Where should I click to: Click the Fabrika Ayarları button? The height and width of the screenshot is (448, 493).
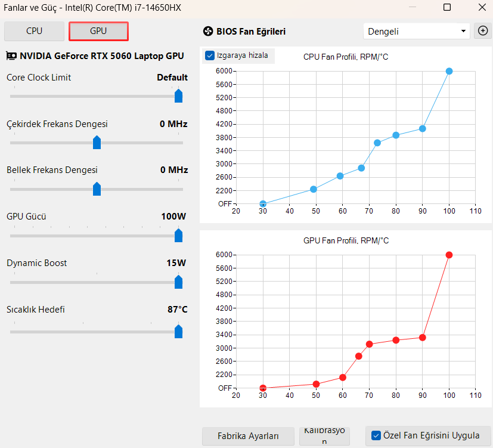(x=248, y=436)
